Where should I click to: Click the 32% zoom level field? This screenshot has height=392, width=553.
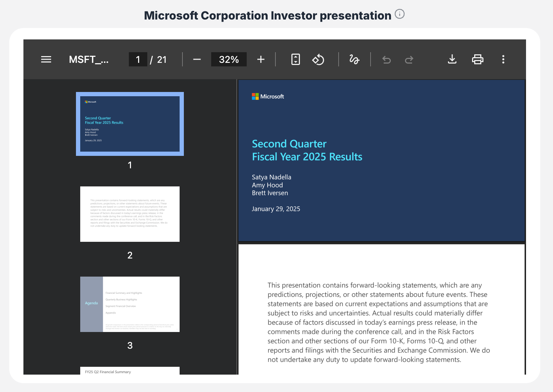pyautogui.click(x=229, y=59)
